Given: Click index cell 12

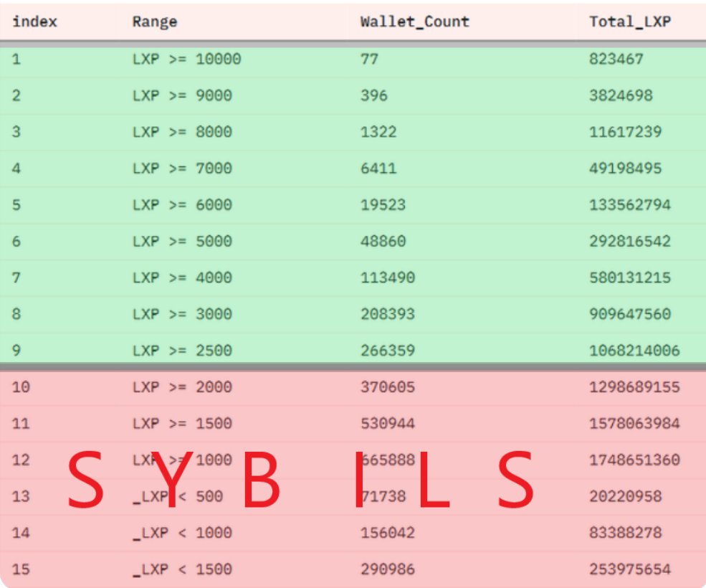Looking at the screenshot, I should click(21, 460).
